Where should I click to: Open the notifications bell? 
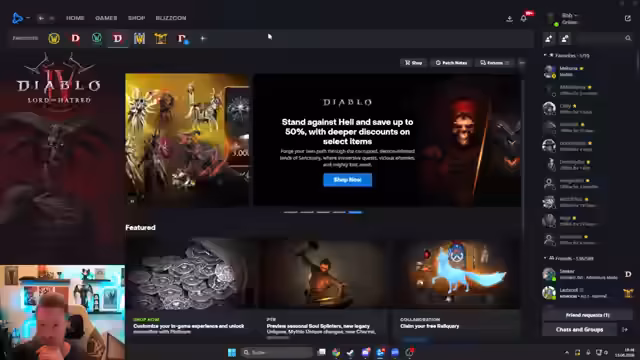tap(524, 18)
